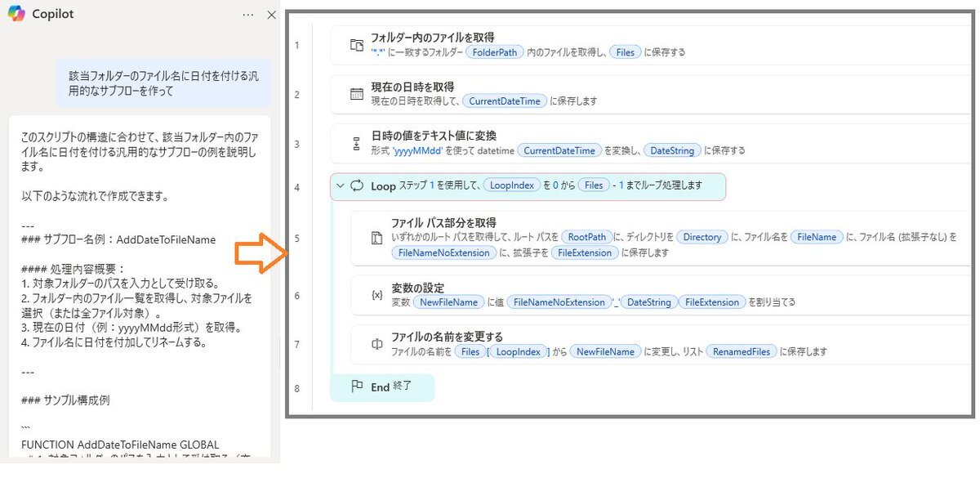
Task: Click the DateString variable in step 3
Action: pyautogui.click(x=672, y=150)
